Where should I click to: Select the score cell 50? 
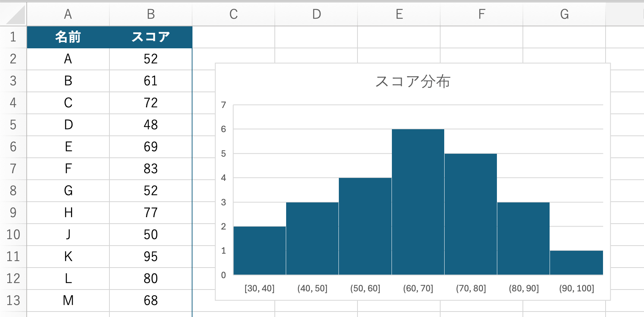coord(151,235)
